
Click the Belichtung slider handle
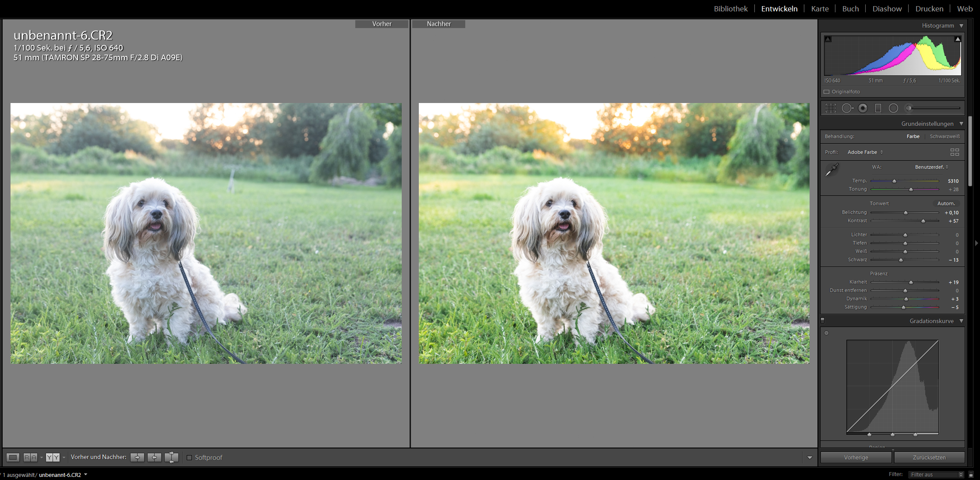906,213
